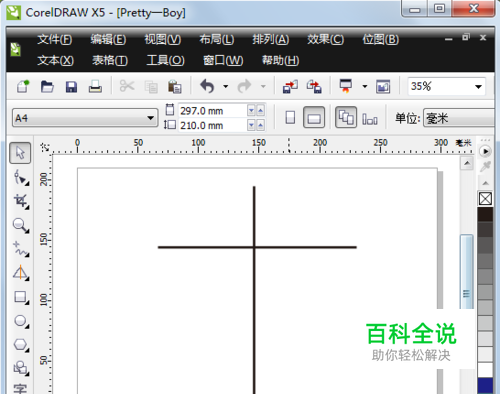The width and height of the screenshot is (500, 394).
Task: Open the 工具(O) menu
Action: click(x=165, y=60)
